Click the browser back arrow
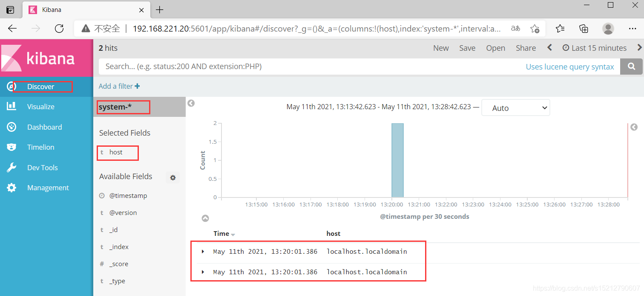 [x=12, y=29]
